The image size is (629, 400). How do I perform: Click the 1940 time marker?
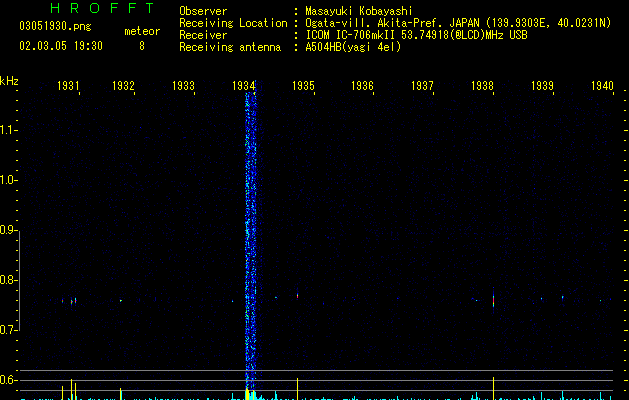[x=603, y=85]
